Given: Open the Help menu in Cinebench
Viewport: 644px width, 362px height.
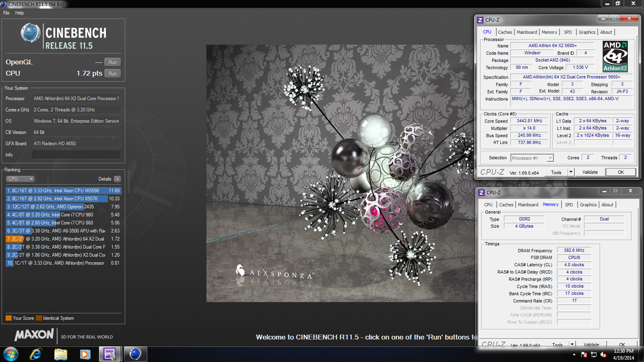Looking at the screenshot, I should tap(19, 13).
